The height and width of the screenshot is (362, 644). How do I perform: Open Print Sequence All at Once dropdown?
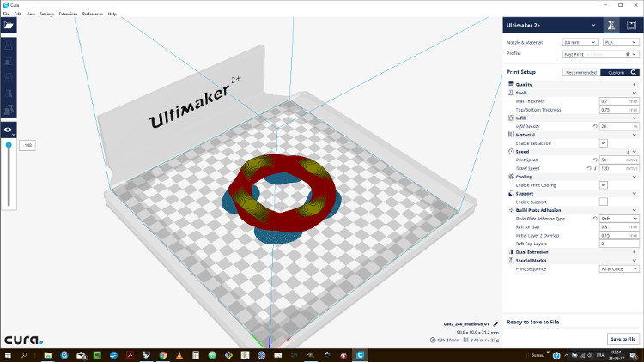(x=618, y=268)
